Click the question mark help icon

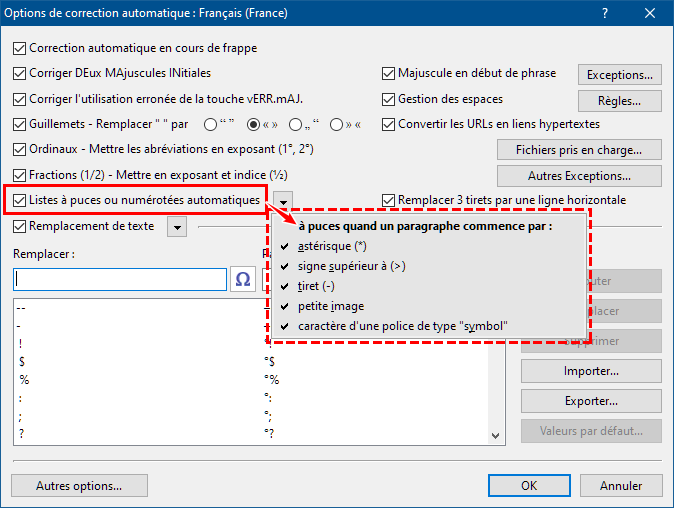coord(604,12)
